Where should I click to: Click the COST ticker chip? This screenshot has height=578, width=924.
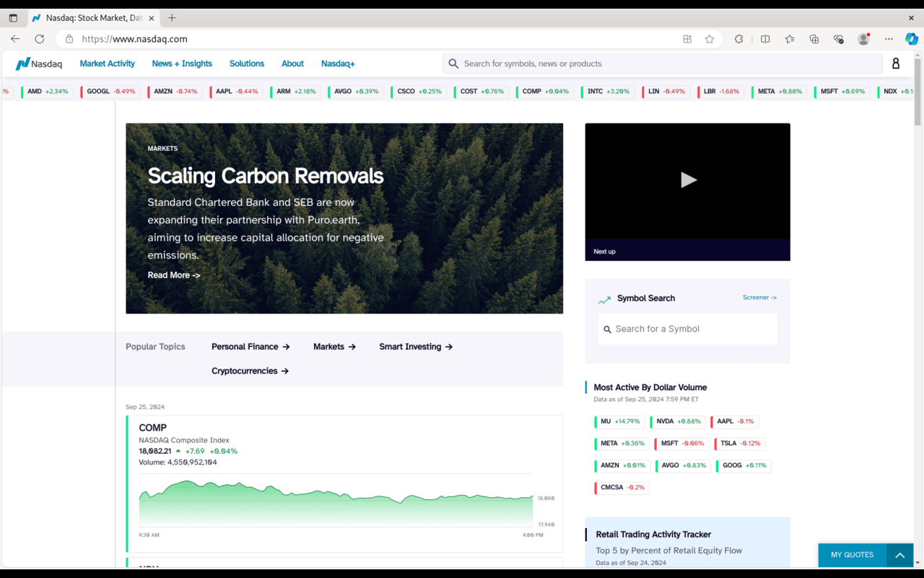click(x=481, y=92)
